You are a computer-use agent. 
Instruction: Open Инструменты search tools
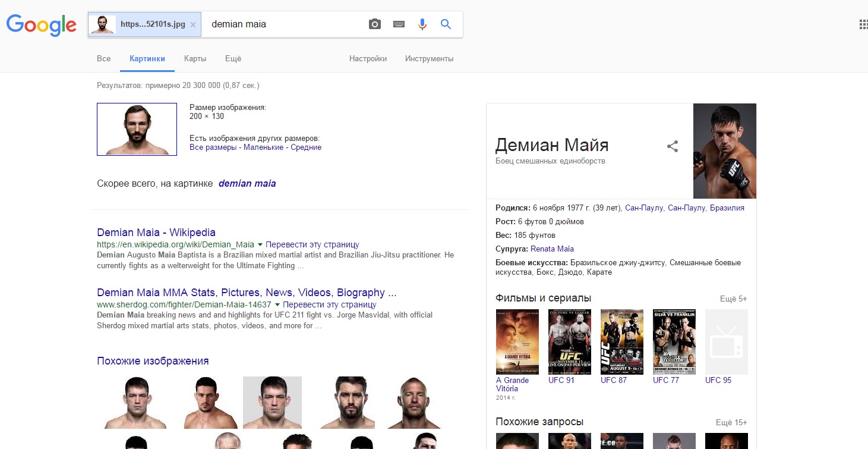(x=430, y=59)
